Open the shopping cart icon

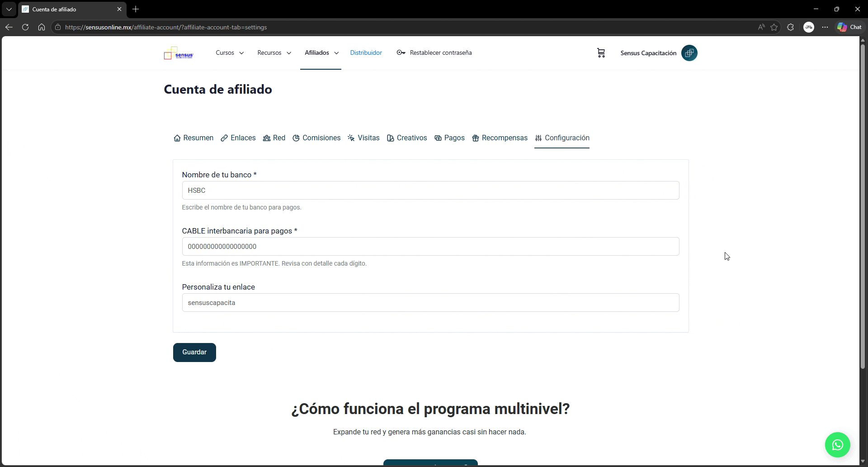601,53
